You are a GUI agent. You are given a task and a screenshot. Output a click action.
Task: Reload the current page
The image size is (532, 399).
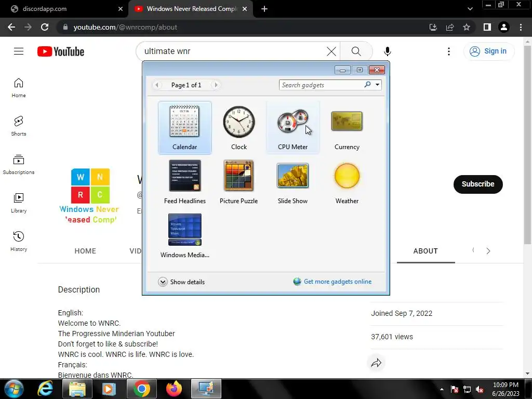(x=45, y=27)
